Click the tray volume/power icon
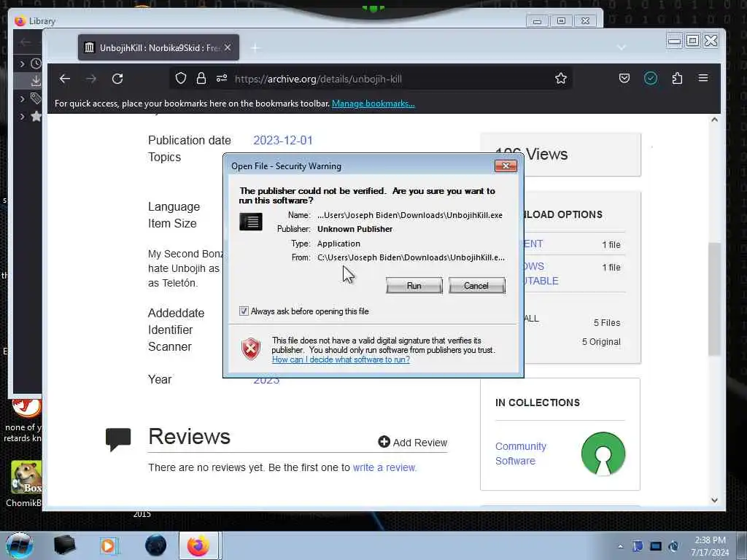Screen dimensions: 747x560 (x=673, y=546)
